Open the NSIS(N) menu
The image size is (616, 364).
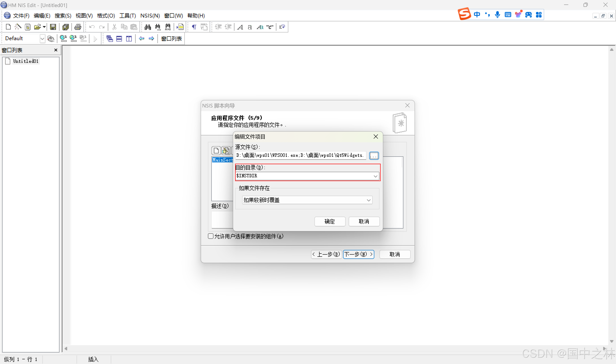click(150, 16)
